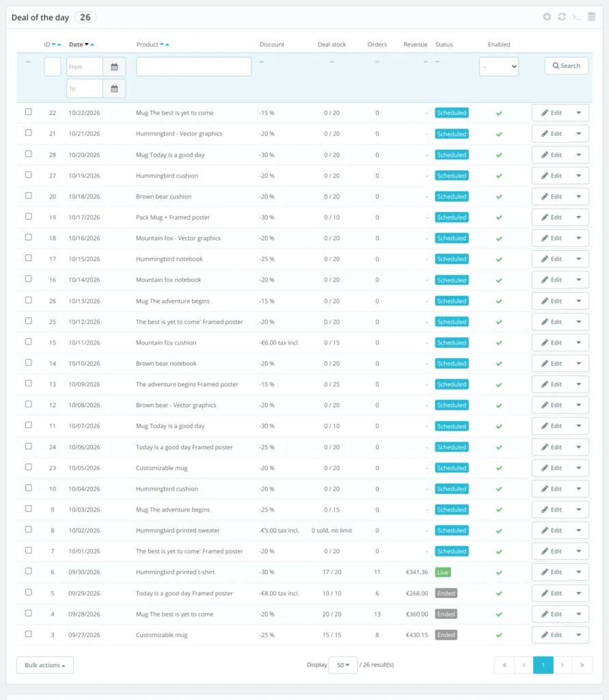Click the database export icon in header
This screenshot has height=700, width=609.
(592, 17)
